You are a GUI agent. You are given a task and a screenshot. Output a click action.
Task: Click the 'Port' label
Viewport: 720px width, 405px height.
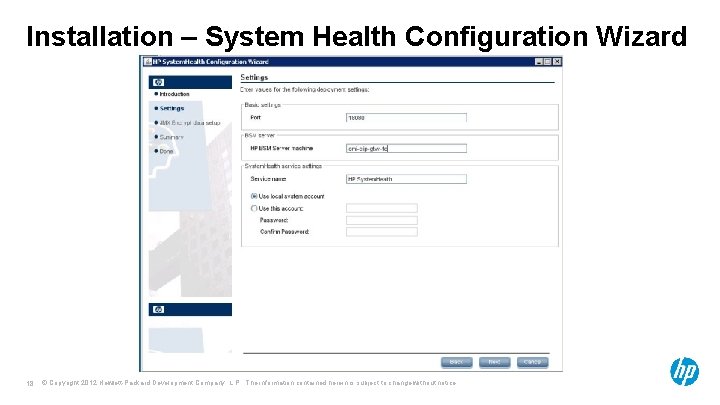(255, 118)
